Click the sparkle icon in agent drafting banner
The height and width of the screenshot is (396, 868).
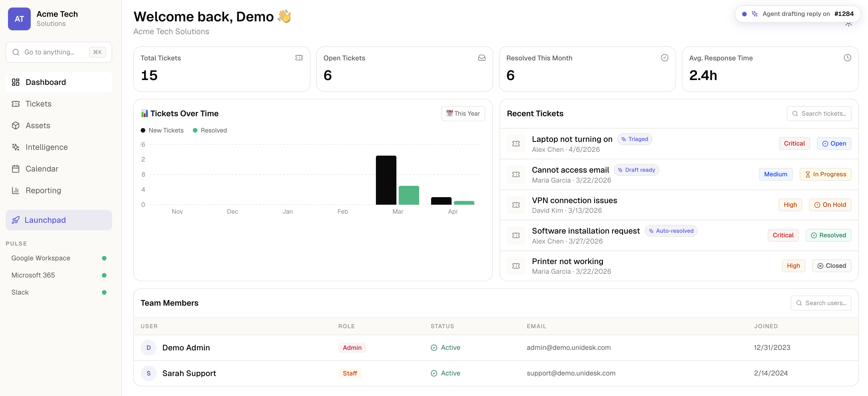tap(755, 14)
